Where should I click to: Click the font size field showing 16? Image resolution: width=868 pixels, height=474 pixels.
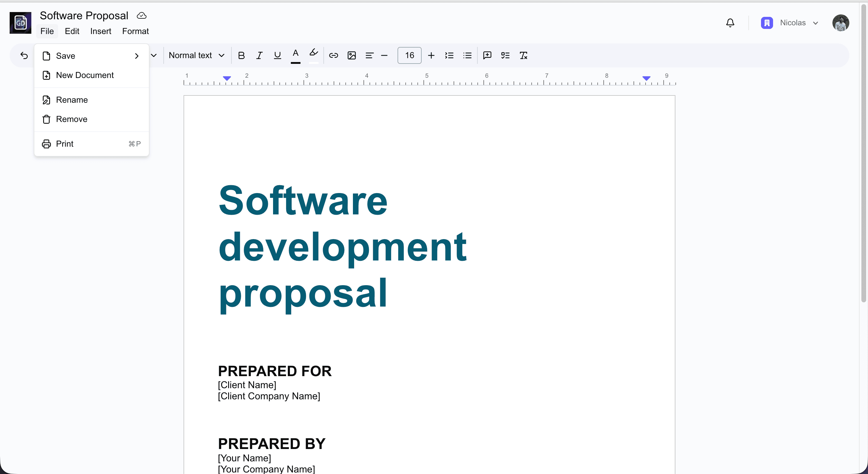click(x=409, y=55)
